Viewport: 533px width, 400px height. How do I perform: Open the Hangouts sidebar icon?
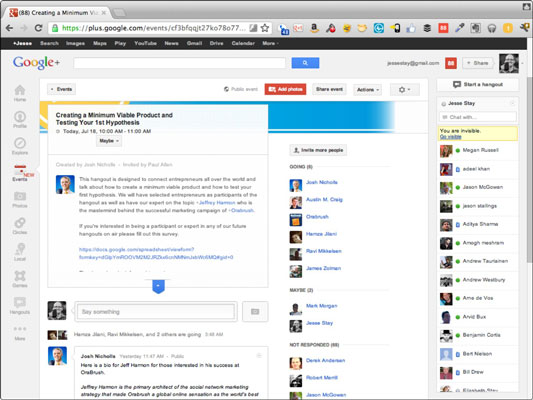click(20, 302)
